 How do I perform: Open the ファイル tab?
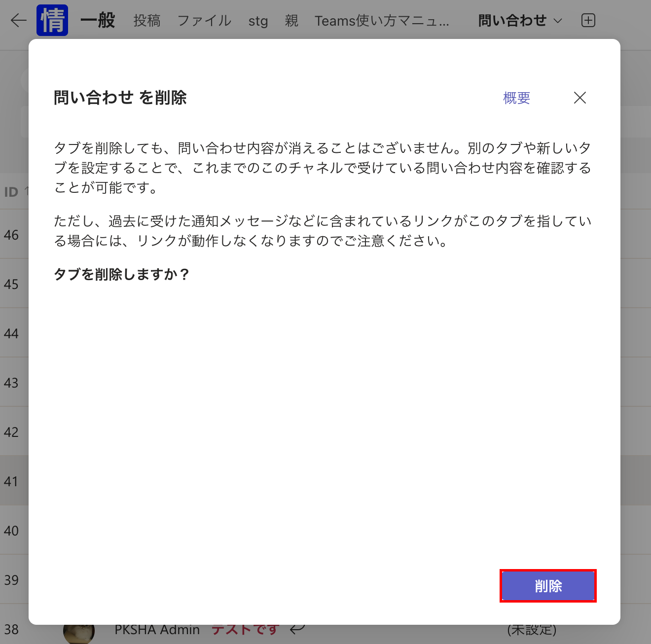(204, 21)
